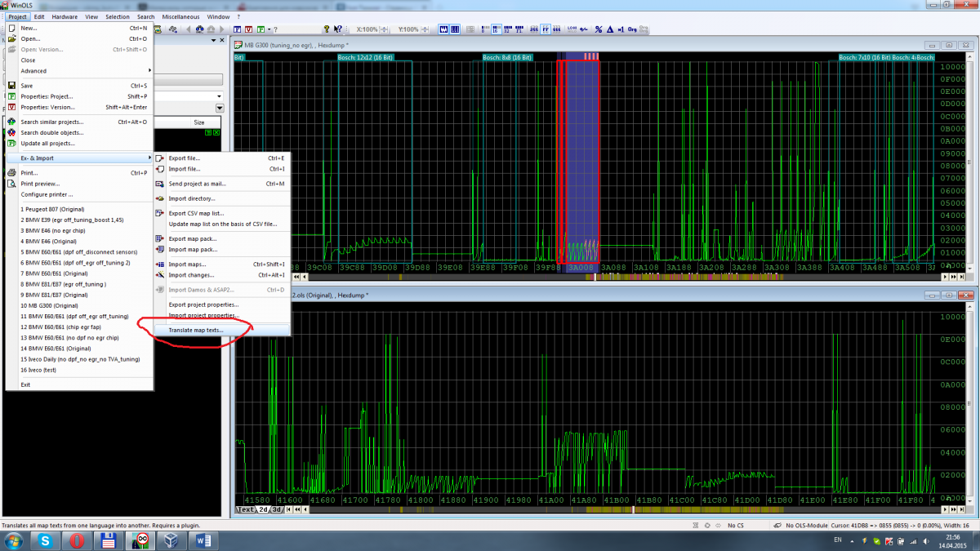
Task: Open Word from the Windows taskbar
Action: [203, 540]
